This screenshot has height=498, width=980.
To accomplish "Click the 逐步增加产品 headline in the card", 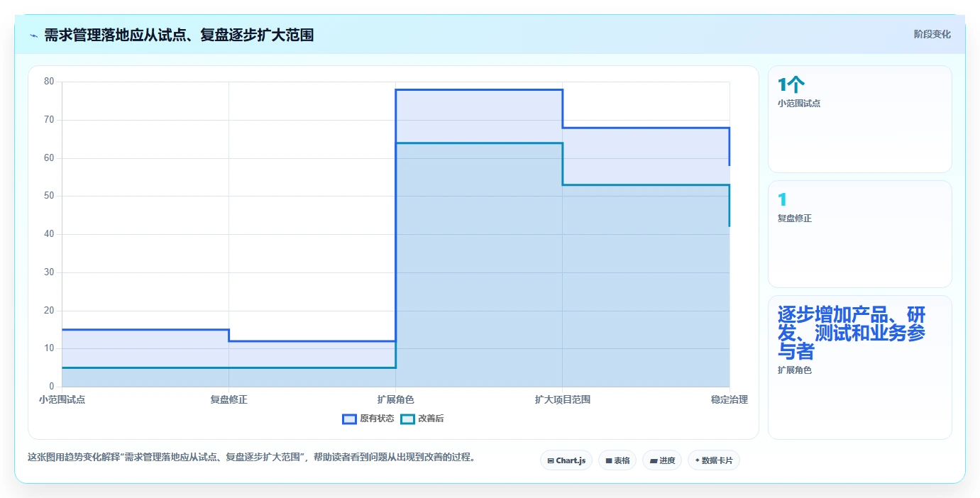I will [852, 333].
